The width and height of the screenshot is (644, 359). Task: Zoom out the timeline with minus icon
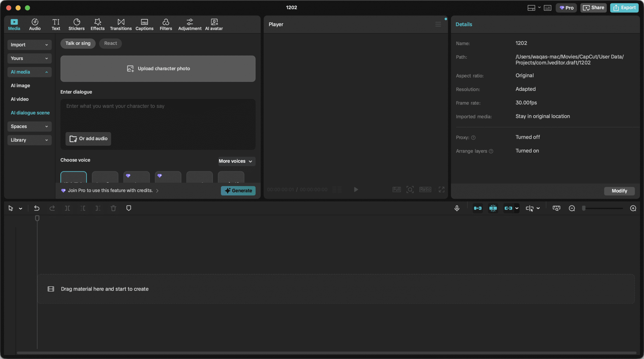click(572, 208)
